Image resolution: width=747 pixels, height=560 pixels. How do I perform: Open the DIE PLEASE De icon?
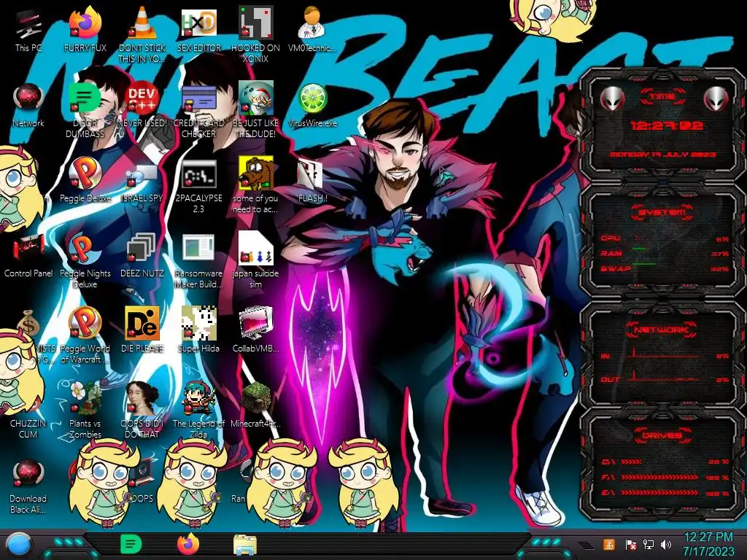(142, 330)
